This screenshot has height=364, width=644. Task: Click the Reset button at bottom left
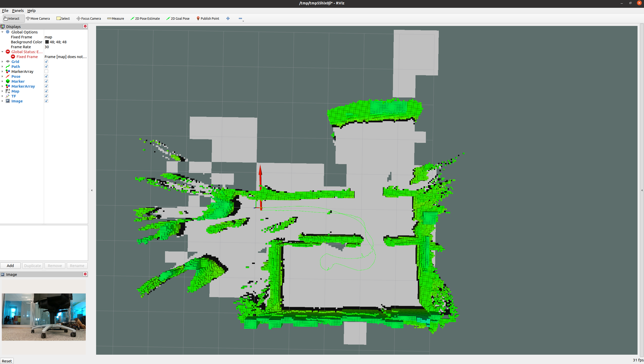tap(7, 361)
